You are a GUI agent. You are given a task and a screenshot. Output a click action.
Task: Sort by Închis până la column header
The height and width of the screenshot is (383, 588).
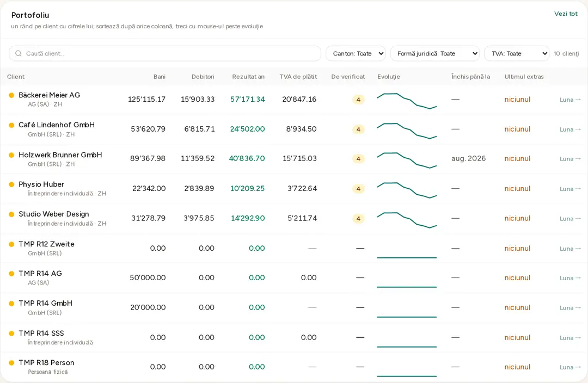470,77
